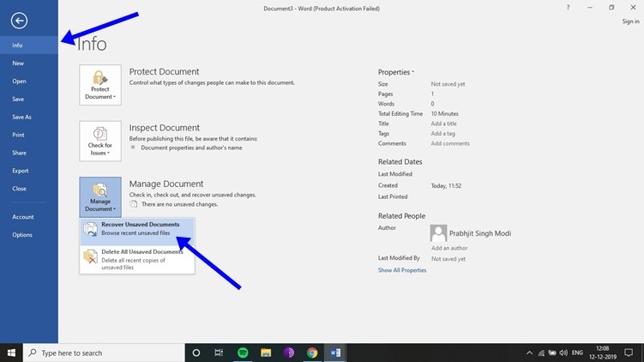Open the Print page
Viewport: 644px width, 362px height.
[29, 135]
